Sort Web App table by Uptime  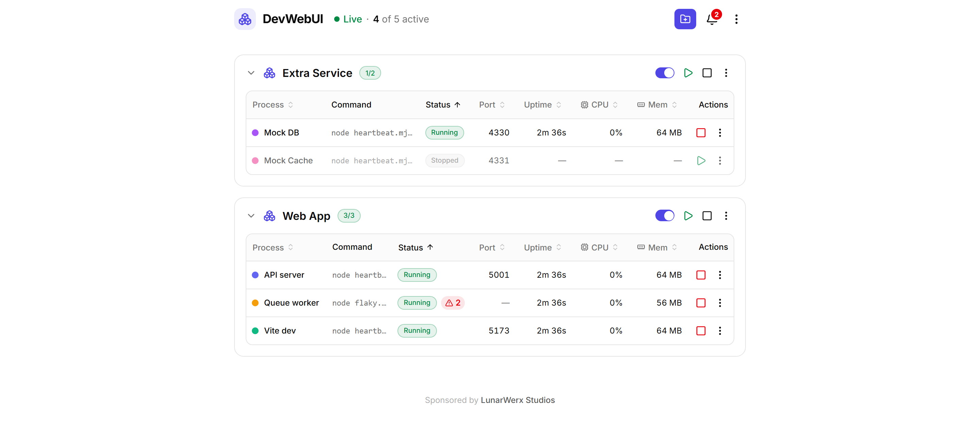click(542, 247)
